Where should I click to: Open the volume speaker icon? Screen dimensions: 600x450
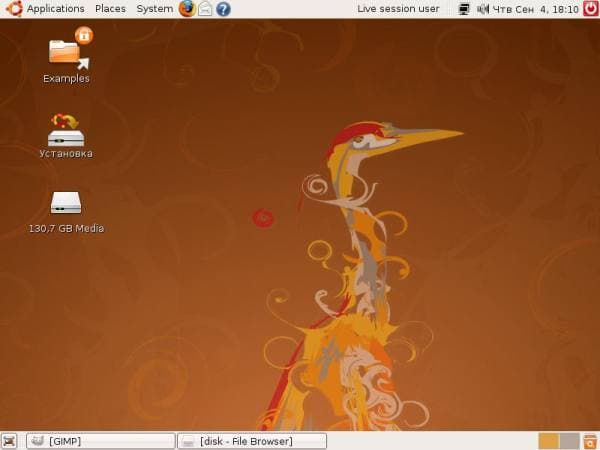click(x=483, y=9)
